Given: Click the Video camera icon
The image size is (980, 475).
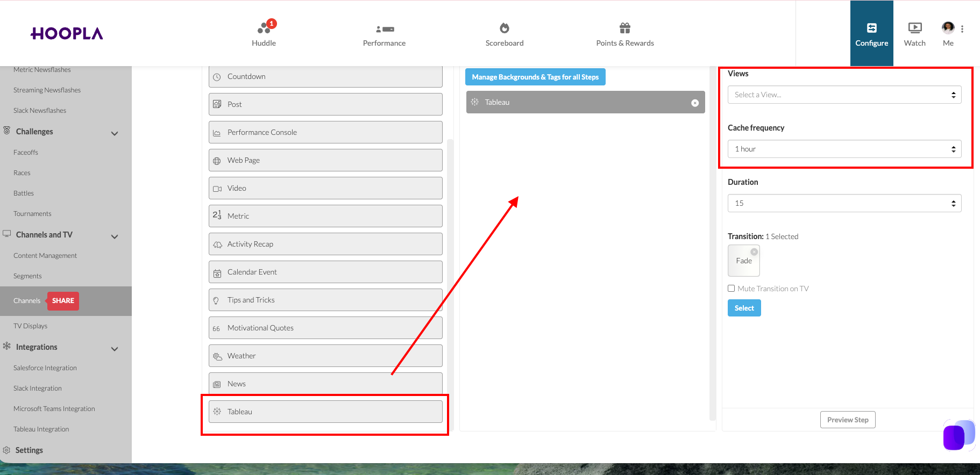Looking at the screenshot, I should pos(217,189).
